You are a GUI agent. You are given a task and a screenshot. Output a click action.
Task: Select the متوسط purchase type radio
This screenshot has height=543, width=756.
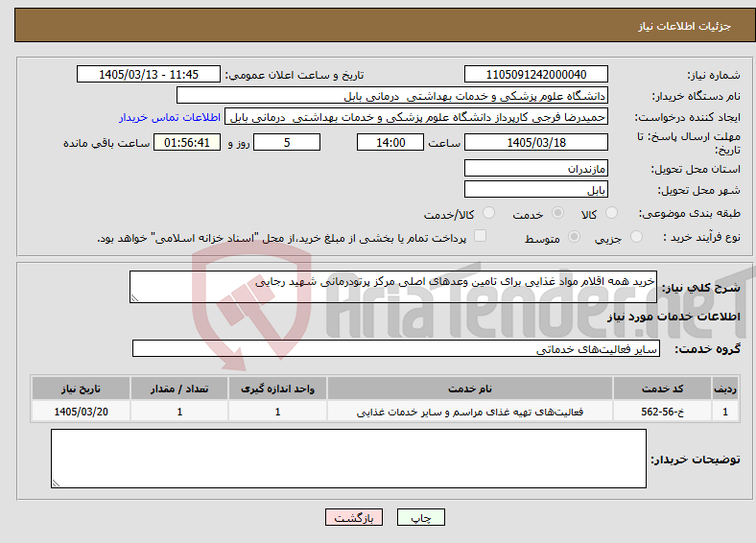tap(574, 236)
